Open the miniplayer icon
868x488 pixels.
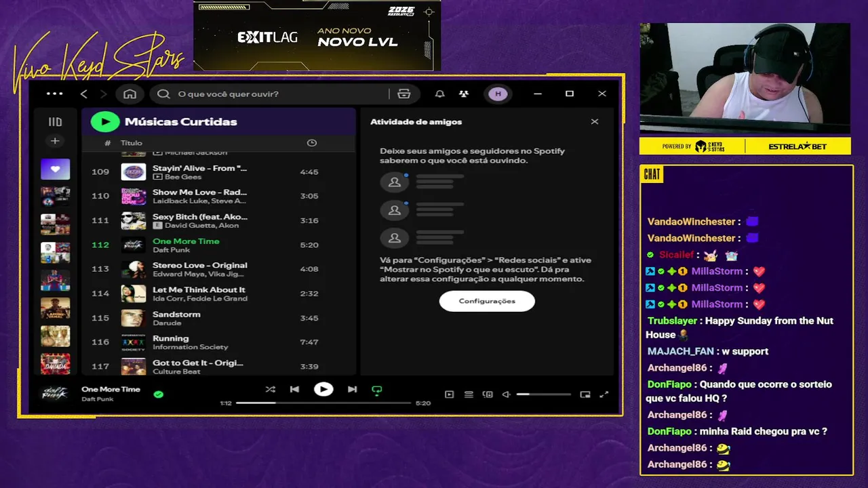(585, 394)
